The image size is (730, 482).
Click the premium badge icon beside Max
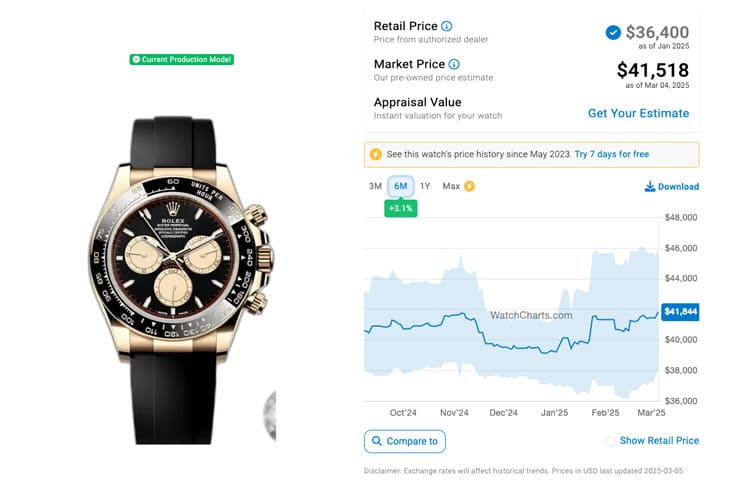469,186
